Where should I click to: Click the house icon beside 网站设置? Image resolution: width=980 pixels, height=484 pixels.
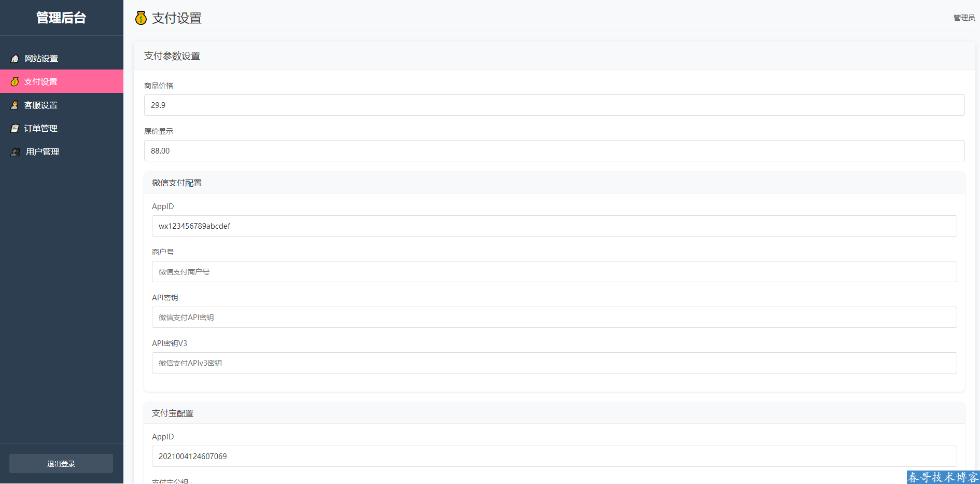tap(15, 59)
